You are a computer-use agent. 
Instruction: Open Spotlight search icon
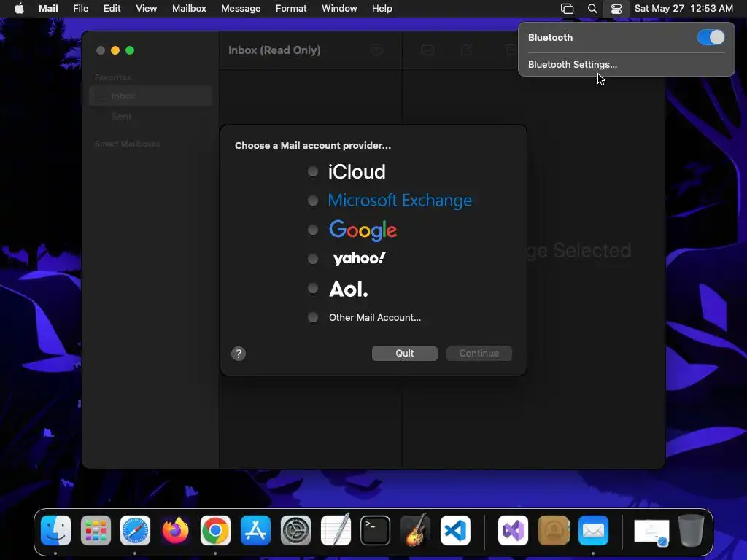(x=592, y=9)
